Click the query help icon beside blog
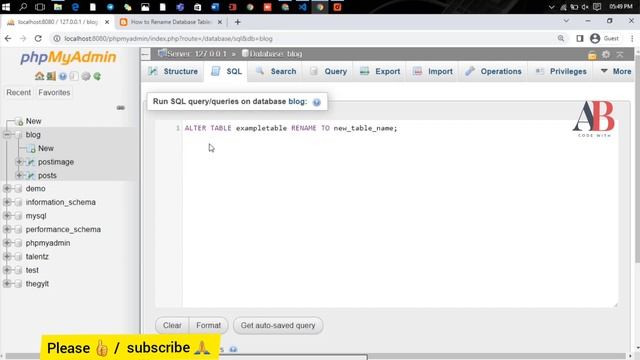Viewport: 640px width, 360px height. [x=316, y=102]
